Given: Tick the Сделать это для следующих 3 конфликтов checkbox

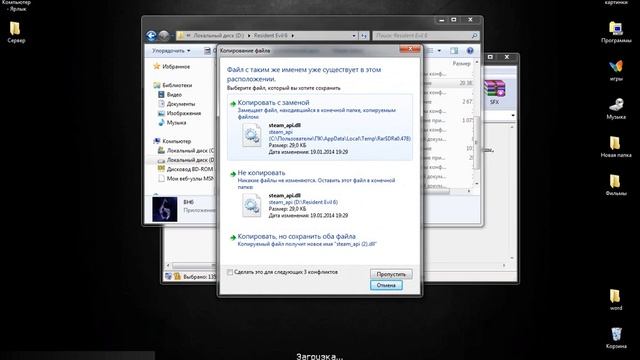Looking at the screenshot, I should [x=230, y=272].
